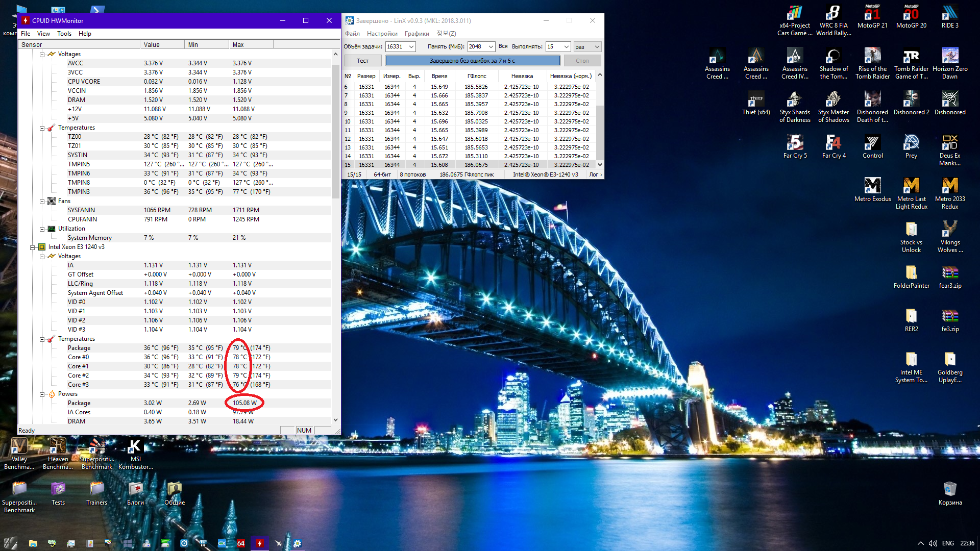This screenshot has height=551, width=980.
Task: Open Настройки menu in LinX
Action: pyautogui.click(x=382, y=34)
